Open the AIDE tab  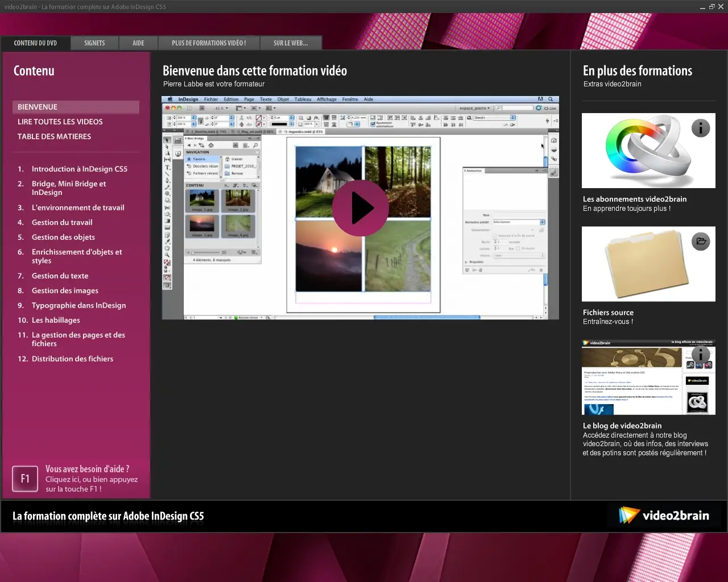tap(138, 43)
